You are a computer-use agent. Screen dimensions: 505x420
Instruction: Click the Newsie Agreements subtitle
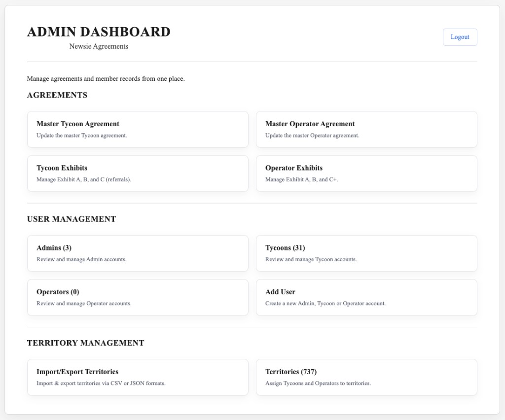(x=99, y=46)
